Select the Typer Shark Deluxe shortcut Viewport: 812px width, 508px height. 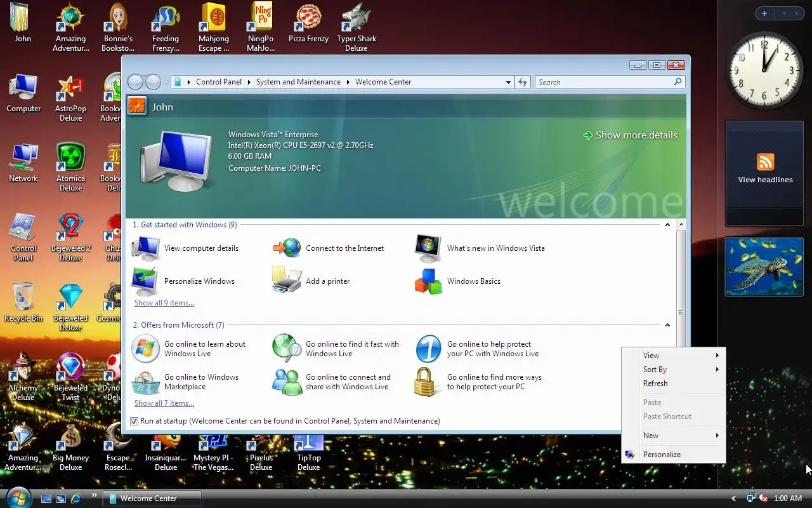tap(357, 27)
